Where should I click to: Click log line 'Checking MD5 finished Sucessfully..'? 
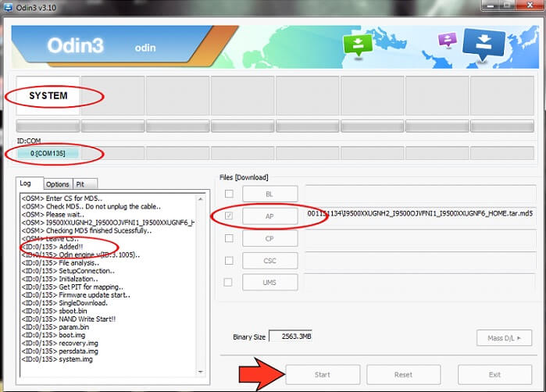tap(87, 230)
